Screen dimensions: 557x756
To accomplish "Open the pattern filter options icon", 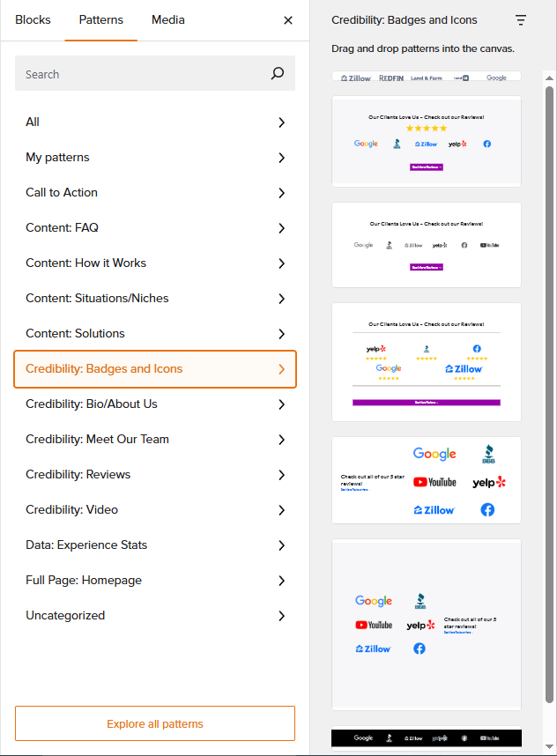I will (x=520, y=20).
